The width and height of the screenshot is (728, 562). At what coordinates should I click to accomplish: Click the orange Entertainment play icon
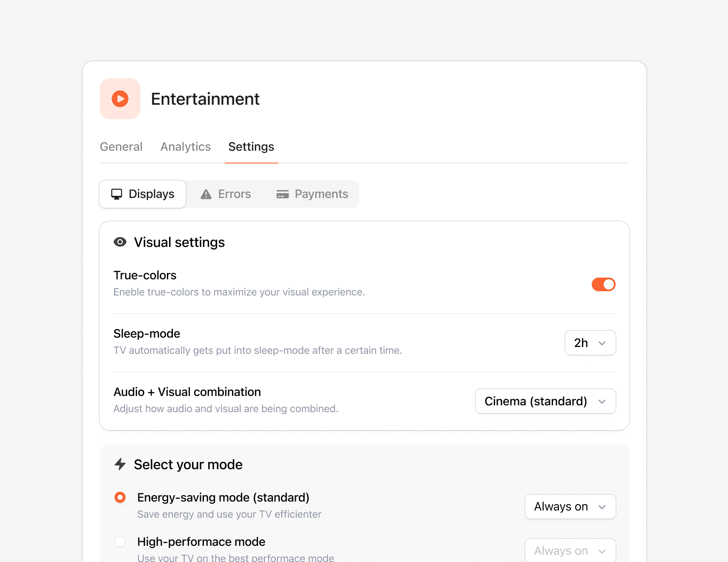tap(120, 99)
